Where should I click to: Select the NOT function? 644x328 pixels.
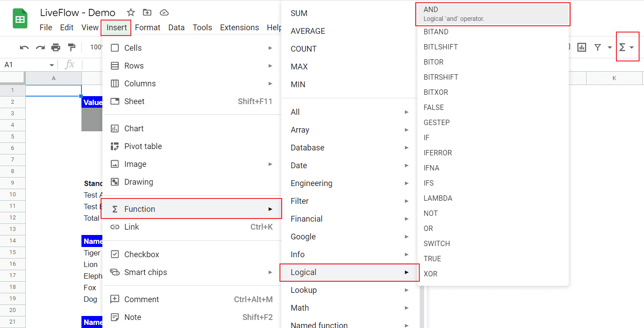493,214
